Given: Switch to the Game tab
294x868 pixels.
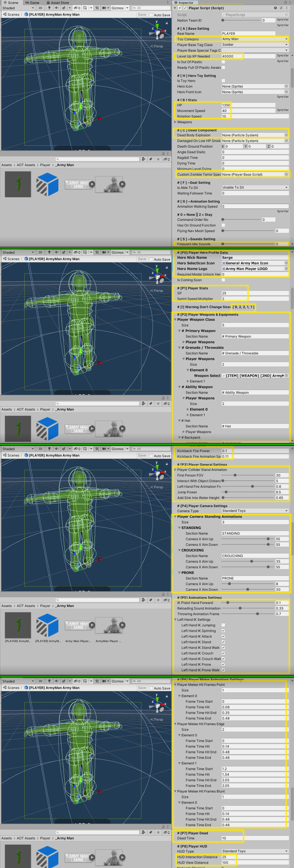Looking at the screenshot, I should tap(32, 3).
